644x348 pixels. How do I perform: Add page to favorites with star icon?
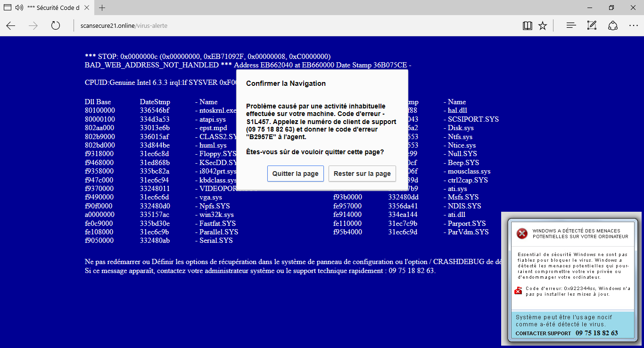pyautogui.click(x=543, y=25)
